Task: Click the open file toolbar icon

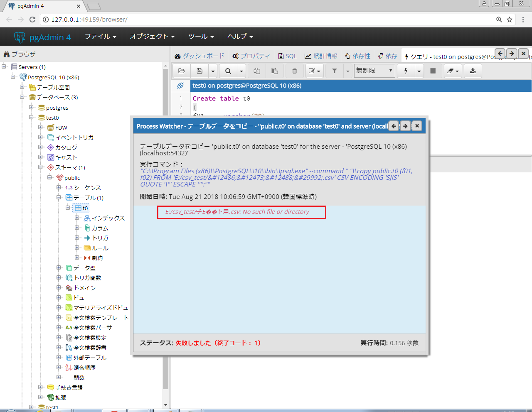Action: pos(182,71)
